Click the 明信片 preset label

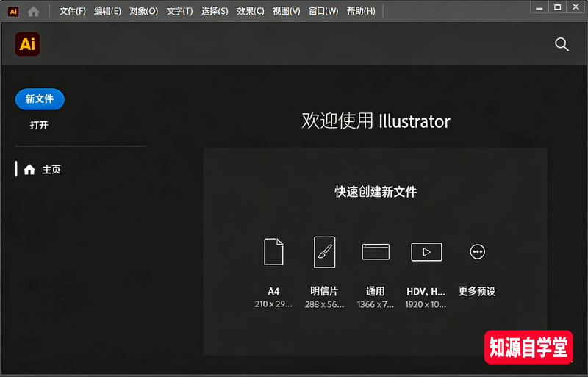(324, 292)
